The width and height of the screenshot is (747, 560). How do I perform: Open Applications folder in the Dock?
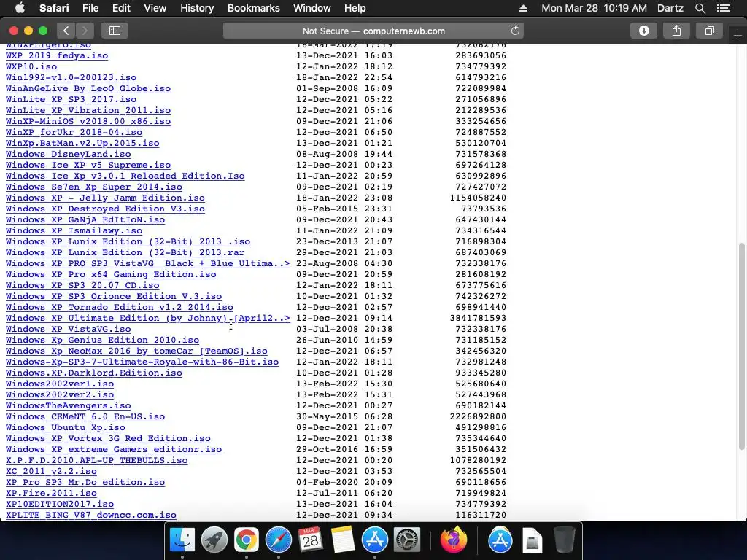(500, 540)
